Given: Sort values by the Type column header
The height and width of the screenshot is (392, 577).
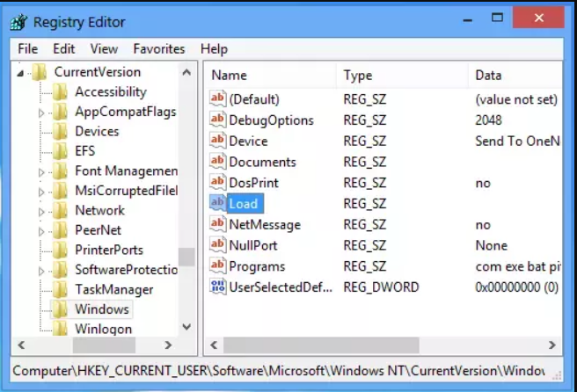Looking at the screenshot, I should pos(402,76).
